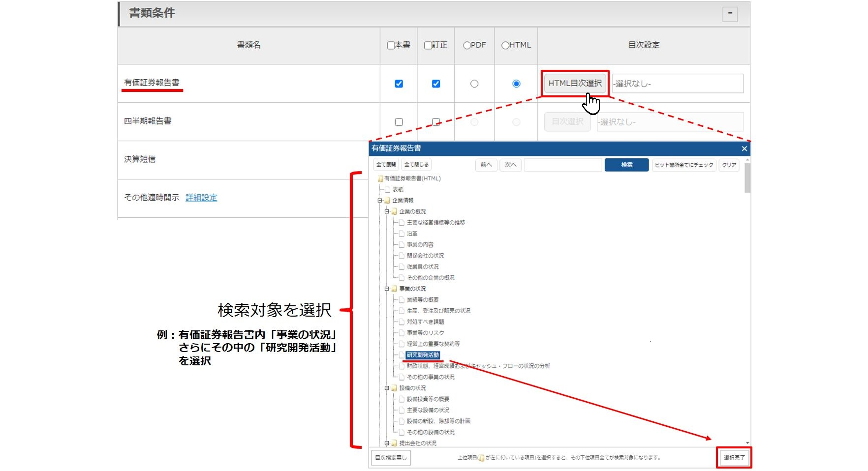Uncheck 本書 checkbox for 有価証券報告書
This screenshot has width=868, height=471.
click(399, 83)
